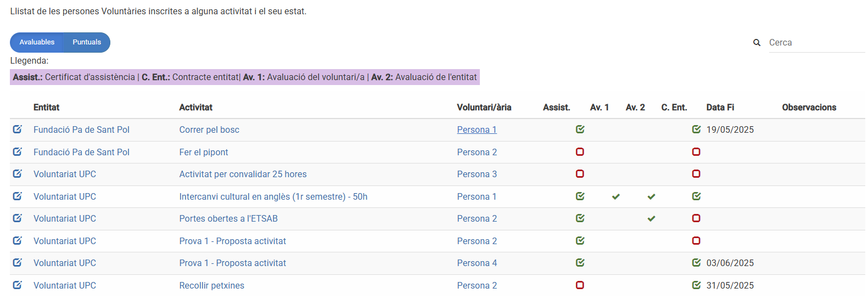
Task: Toggle C. Ent. checkbox for Correr pel bosc
Action: pyautogui.click(x=696, y=129)
